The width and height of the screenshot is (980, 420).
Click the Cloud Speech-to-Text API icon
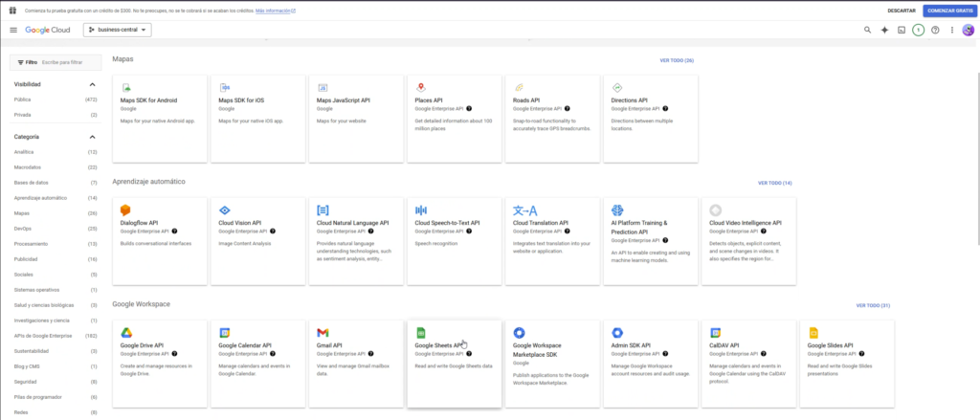pos(421,210)
